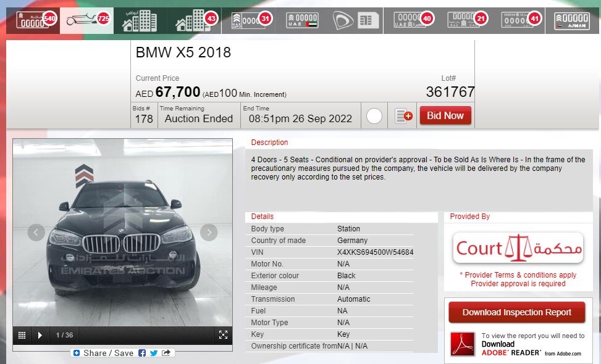Screen dimensions: 601x364
Task: Open the UAE flag plate category
Action: (x=302, y=20)
